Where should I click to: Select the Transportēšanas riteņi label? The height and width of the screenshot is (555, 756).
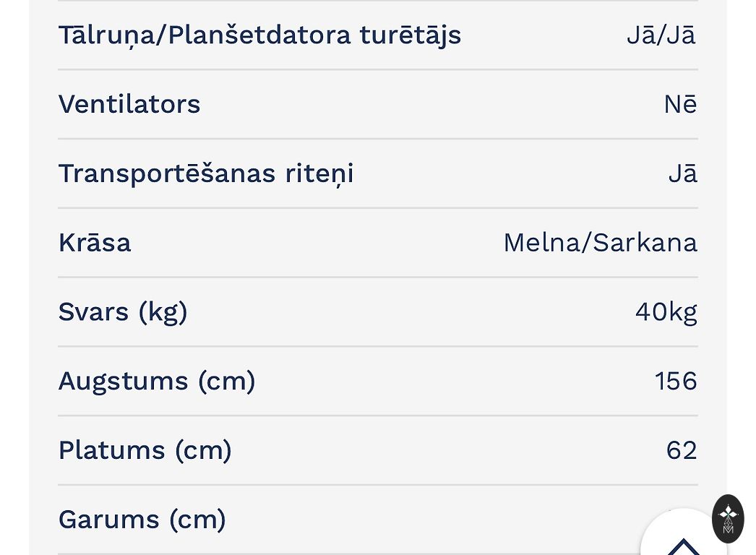(206, 173)
